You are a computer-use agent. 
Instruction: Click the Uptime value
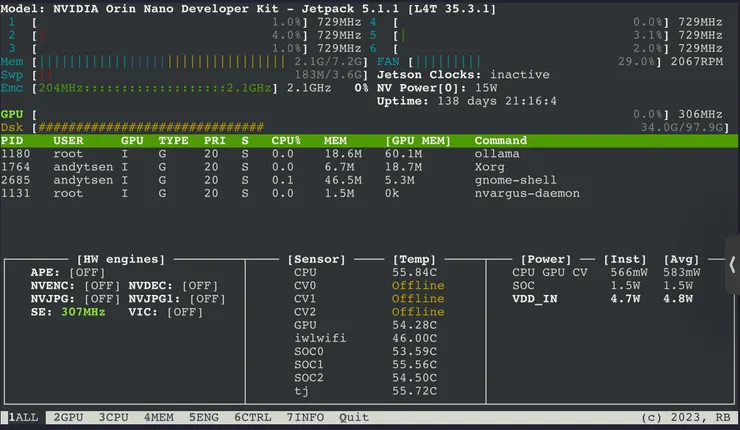496,101
